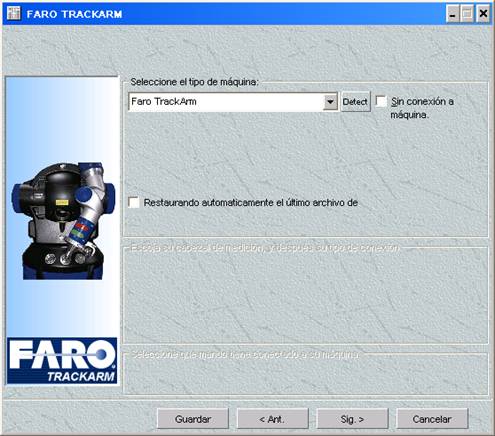
Task: Click the FARO TRACKARM title bar app icon
Action: (13, 14)
